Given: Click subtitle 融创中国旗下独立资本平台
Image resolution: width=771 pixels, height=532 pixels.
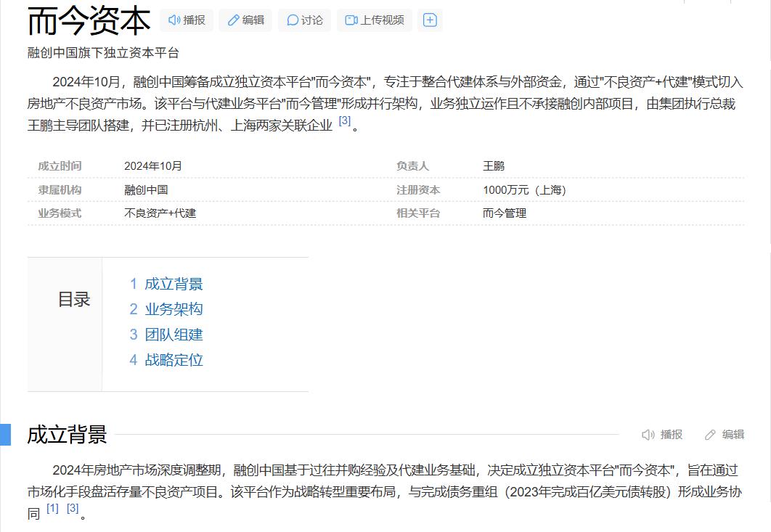Looking at the screenshot, I should pos(103,52).
